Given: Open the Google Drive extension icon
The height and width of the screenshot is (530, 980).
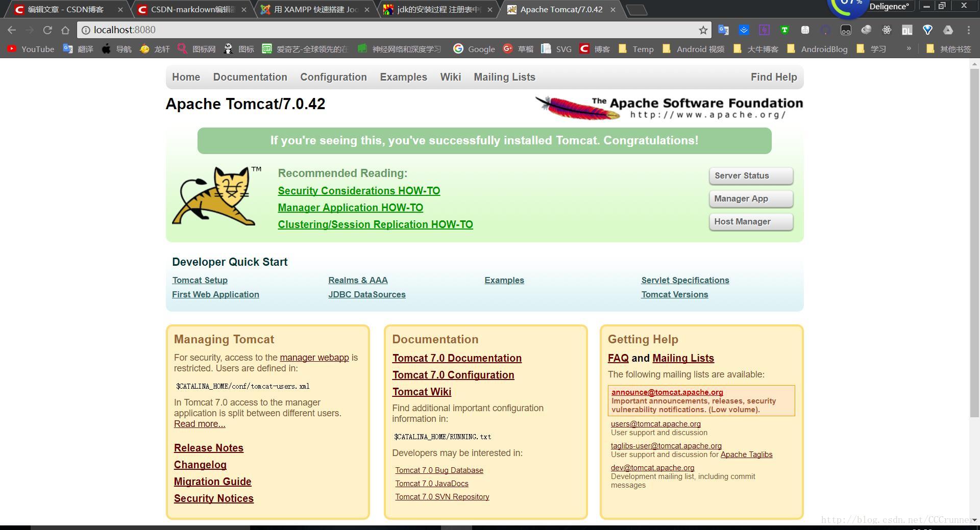Looking at the screenshot, I should [x=948, y=30].
